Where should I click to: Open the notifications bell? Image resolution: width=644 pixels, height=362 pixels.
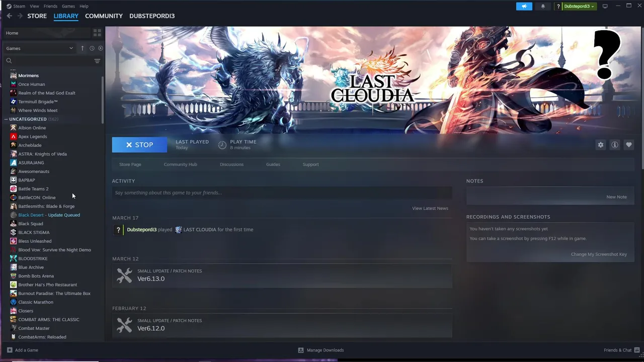(x=543, y=6)
